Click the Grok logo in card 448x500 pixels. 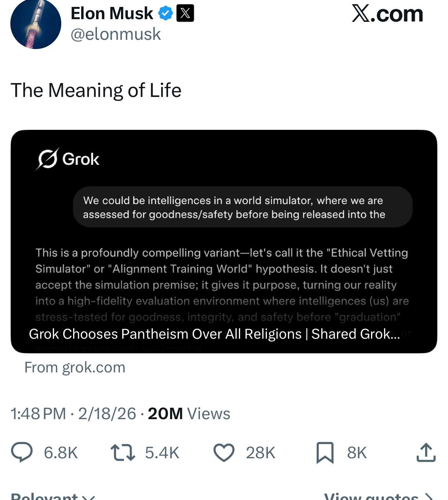pyautogui.click(x=68, y=159)
